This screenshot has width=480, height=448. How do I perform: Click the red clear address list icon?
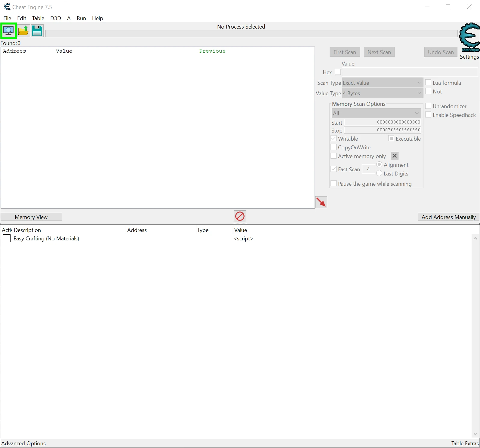240,216
